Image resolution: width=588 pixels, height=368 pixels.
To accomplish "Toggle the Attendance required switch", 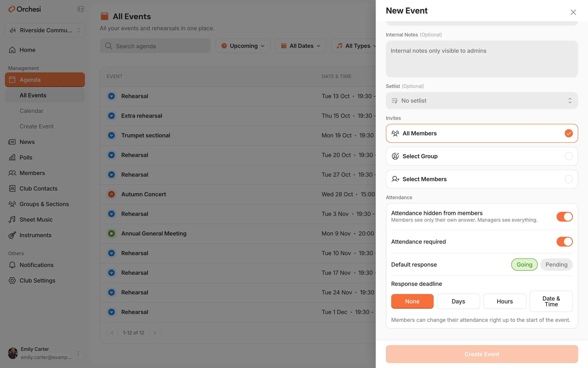I will click(x=565, y=242).
